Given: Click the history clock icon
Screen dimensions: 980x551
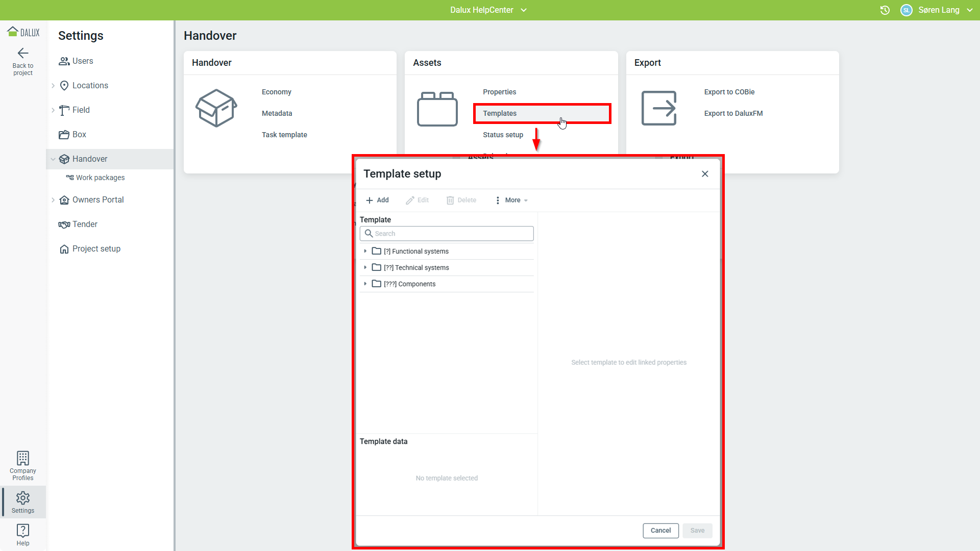Looking at the screenshot, I should tap(885, 10).
